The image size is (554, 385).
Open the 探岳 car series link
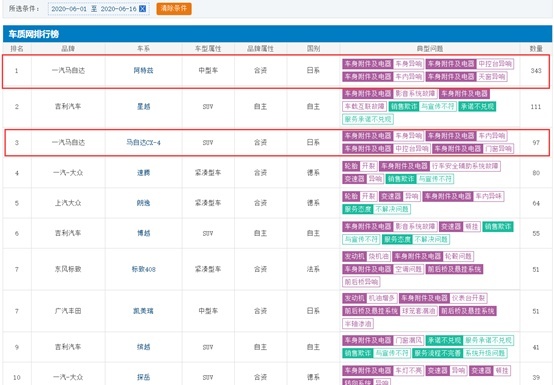click(143, 377)
